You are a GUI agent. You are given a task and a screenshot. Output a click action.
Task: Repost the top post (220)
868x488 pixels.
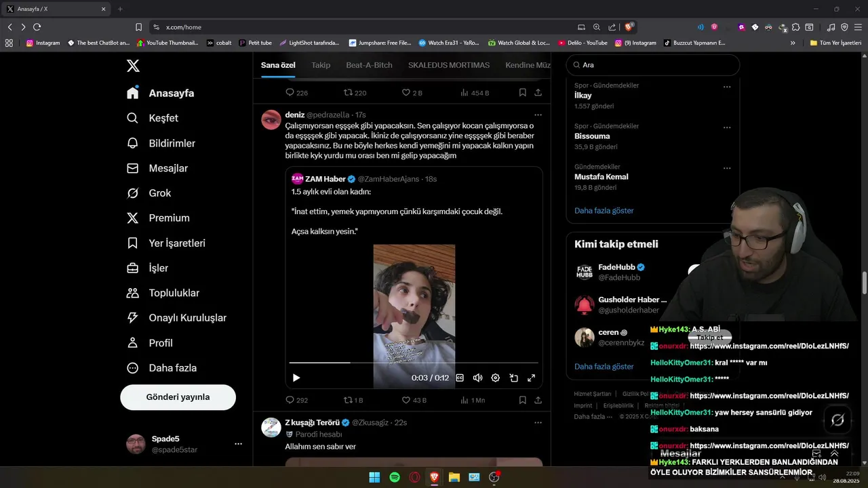click(x=355, y=92)
